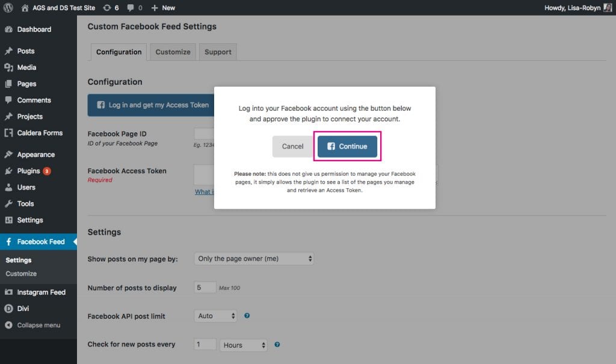Click the Continue button in the dialog
Viewport: 616px width, 364px height.
pos(347,146)
